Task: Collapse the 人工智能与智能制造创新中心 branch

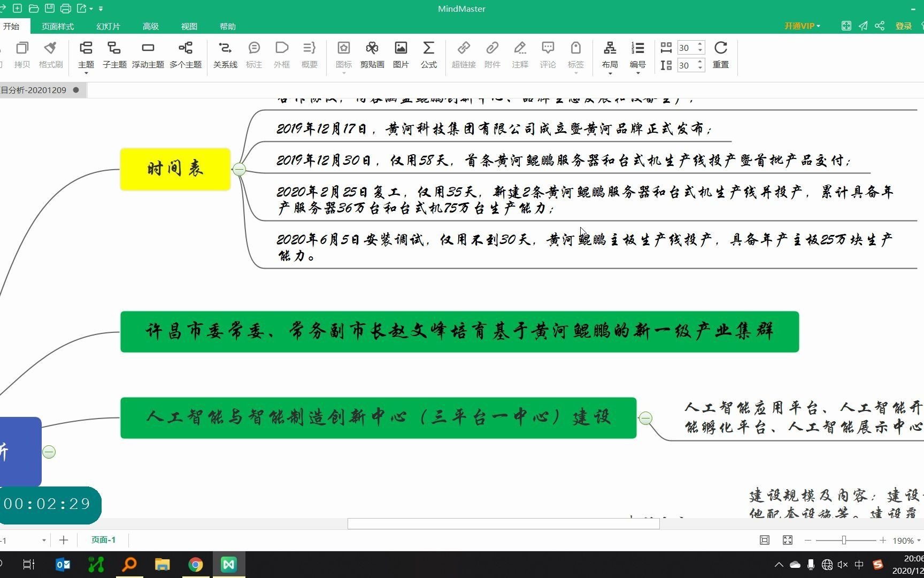Action: click(x=646, y=418)
